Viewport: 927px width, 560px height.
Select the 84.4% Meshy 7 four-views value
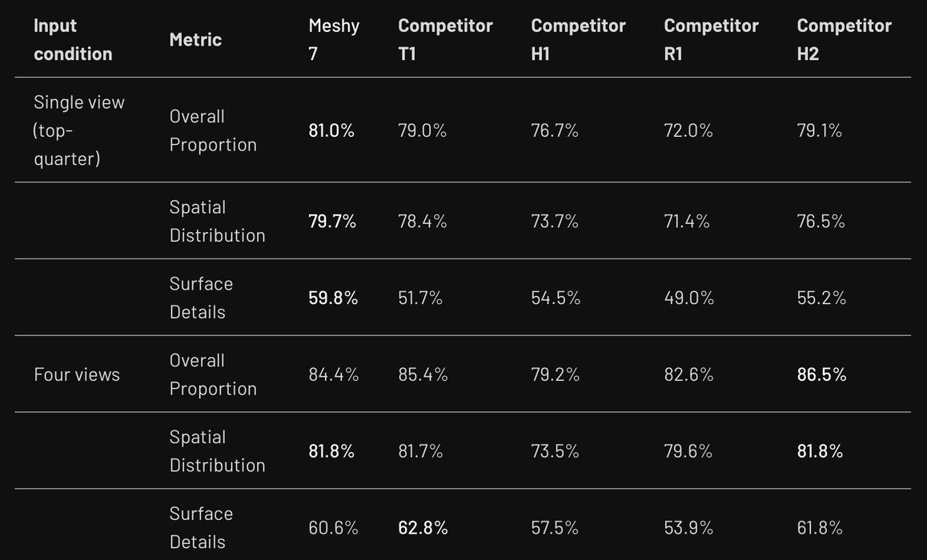click(x=334, y=374)
